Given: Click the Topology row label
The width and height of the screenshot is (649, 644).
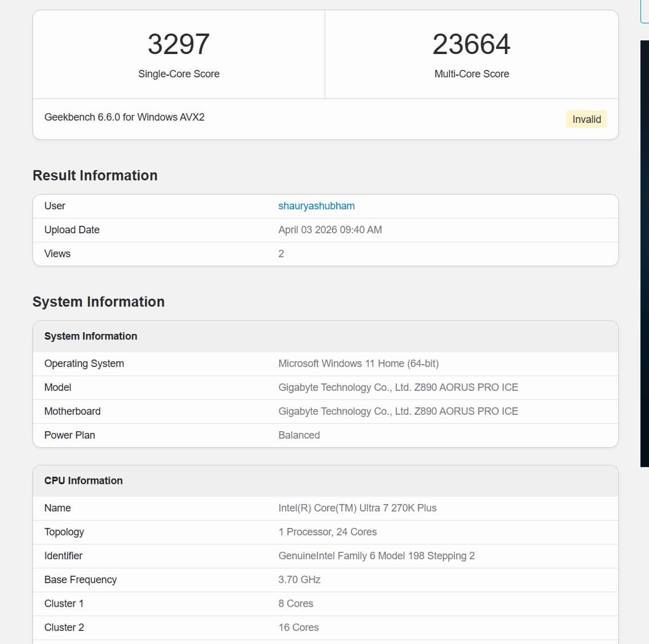Looking at the screenshot, I should 64,532.
